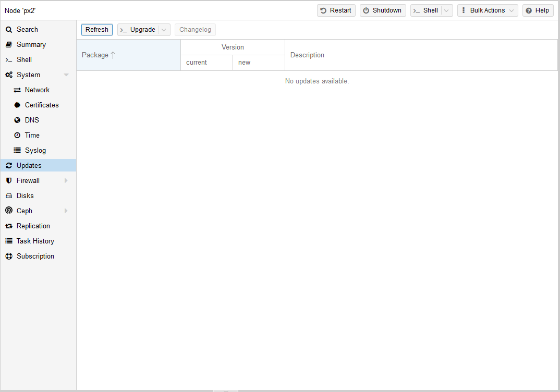Open the Task History section
560x392 pixels.
(35, 241)
